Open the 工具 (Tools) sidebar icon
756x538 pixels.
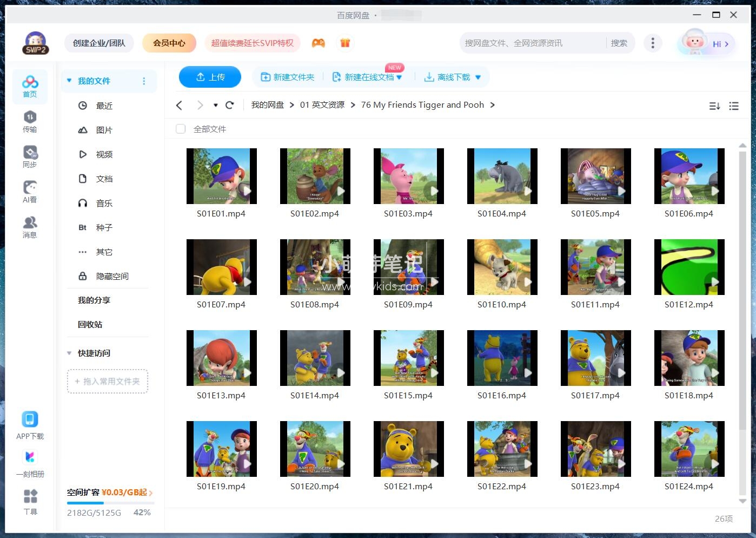click(x=30, y=501)
